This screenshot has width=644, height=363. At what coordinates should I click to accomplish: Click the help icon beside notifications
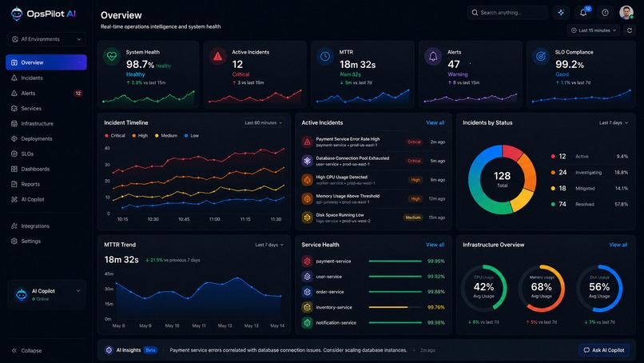(x=605, y=13)
